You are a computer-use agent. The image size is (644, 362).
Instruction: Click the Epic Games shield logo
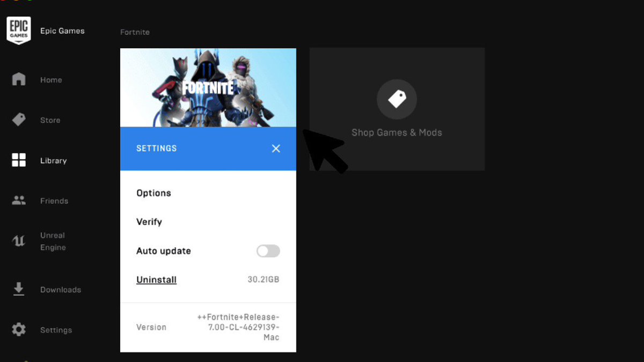tap(18, 31)
